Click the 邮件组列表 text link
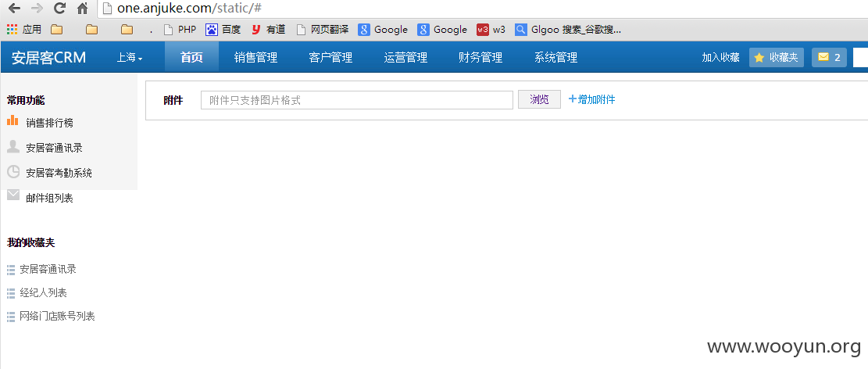 click(50, 199)
